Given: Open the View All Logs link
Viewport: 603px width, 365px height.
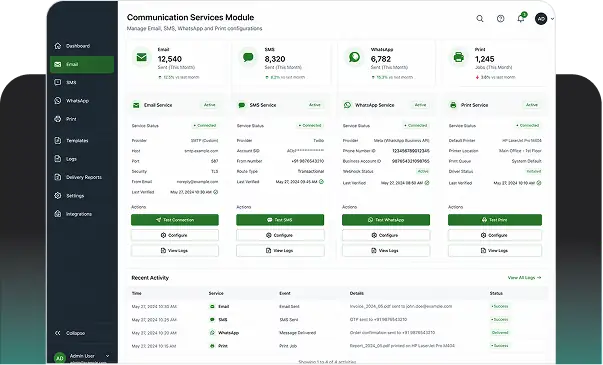Looking at the screenshot, I should tap(525, 278).
